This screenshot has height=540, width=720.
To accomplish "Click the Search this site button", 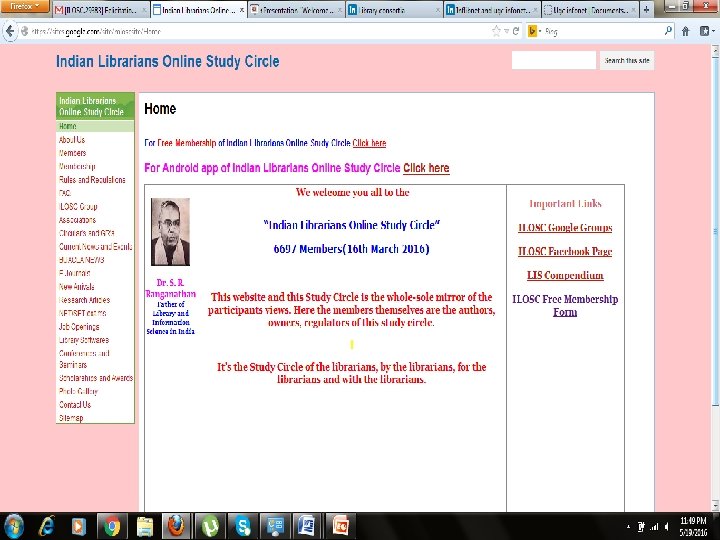I will pyautogui.click(x=627, y=60).
